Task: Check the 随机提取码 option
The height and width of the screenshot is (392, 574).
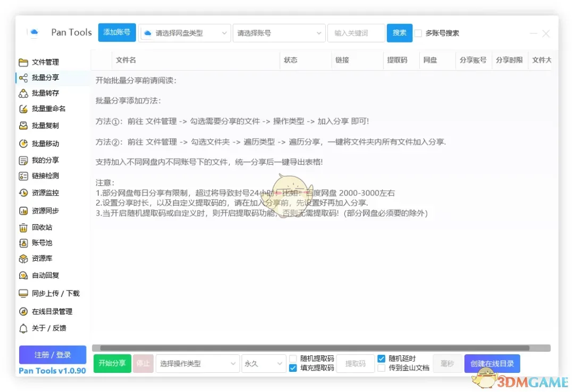Action: [x=292, y=359]
